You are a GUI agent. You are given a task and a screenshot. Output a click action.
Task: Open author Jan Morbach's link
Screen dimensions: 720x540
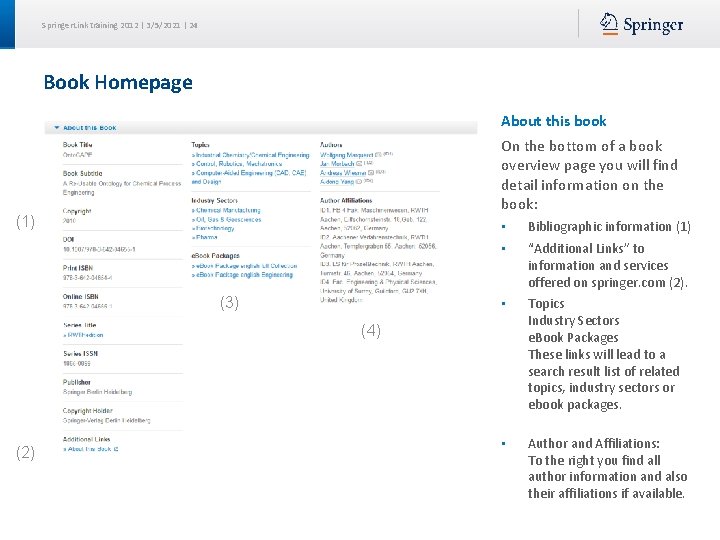pyautogui.click(x=337, y=164)
